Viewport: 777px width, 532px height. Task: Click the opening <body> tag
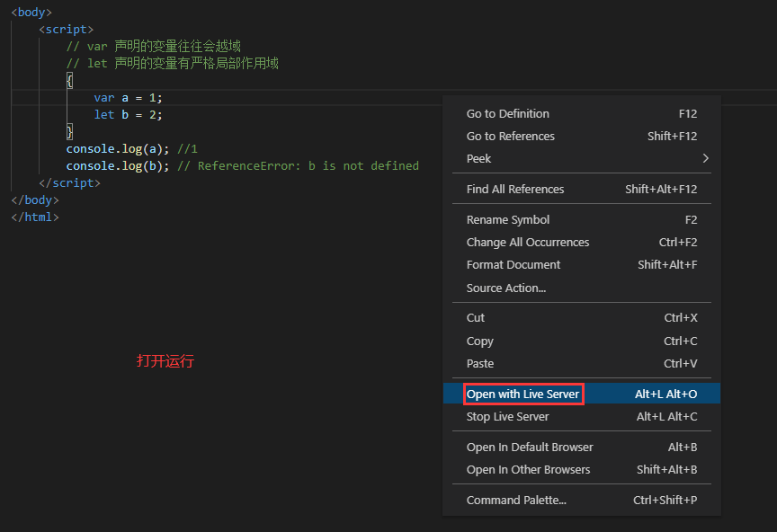click(31, 13)
